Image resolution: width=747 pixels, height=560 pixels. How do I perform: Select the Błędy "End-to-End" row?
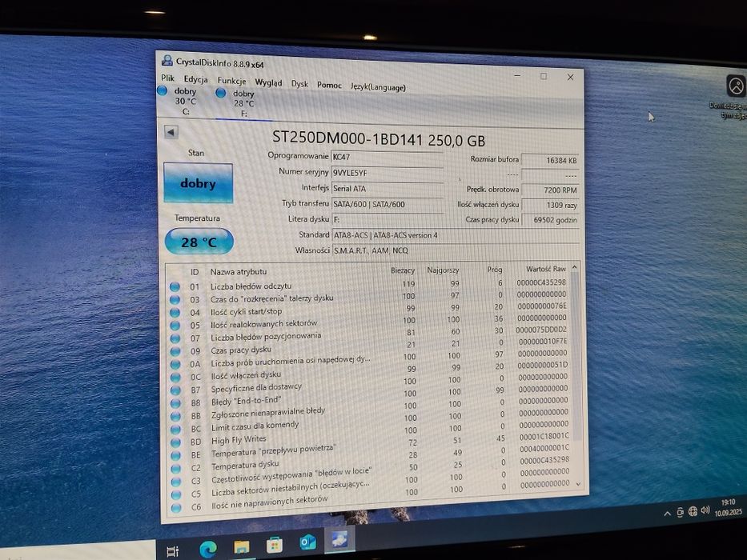[x=369, y=397]
